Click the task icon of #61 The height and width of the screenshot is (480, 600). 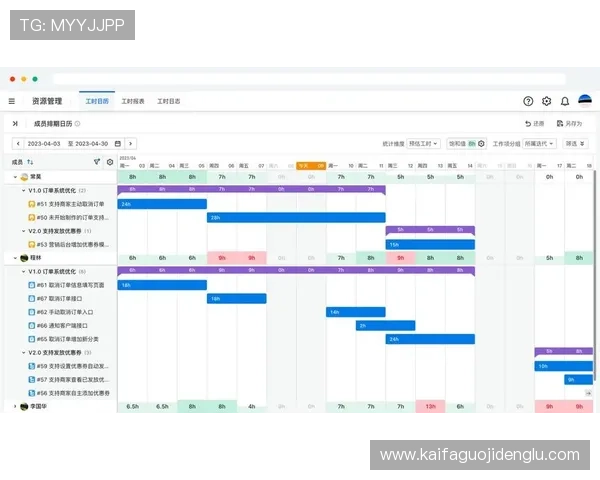32,285
